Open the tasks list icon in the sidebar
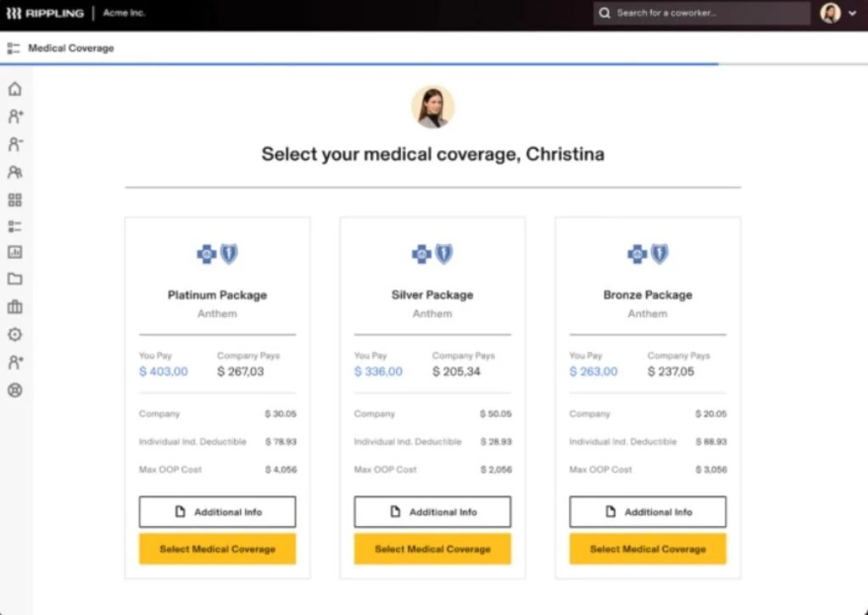The image size is (868, 615). (14, 225)
